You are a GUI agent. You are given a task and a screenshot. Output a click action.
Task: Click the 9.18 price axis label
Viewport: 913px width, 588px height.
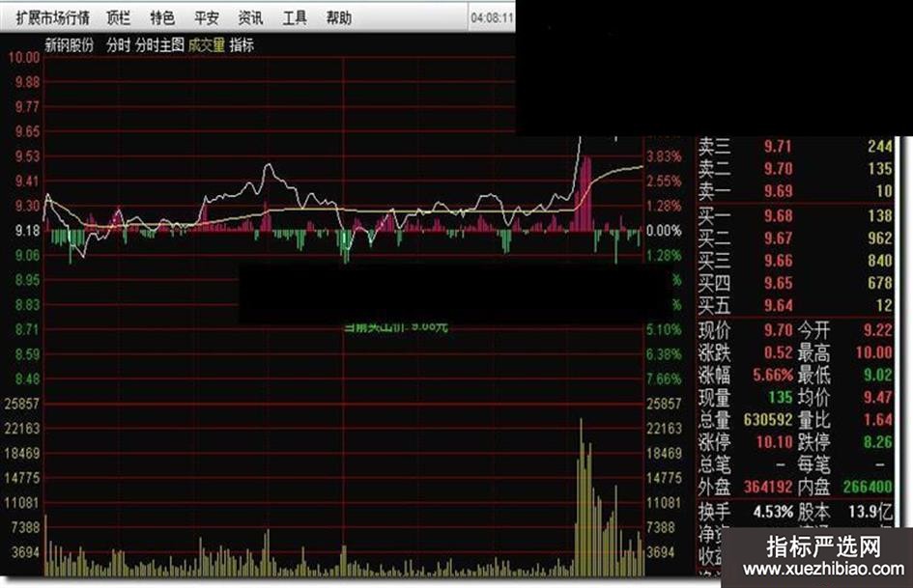click(x=27, y=231)
